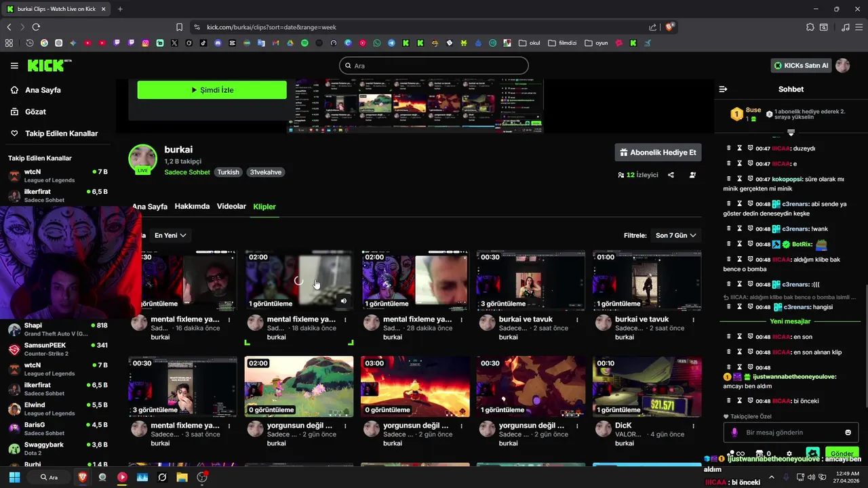The width and height of the screenshot is (868, 488).
Task: Click the share icon beside İzleyici count
Action: point(671,175)
